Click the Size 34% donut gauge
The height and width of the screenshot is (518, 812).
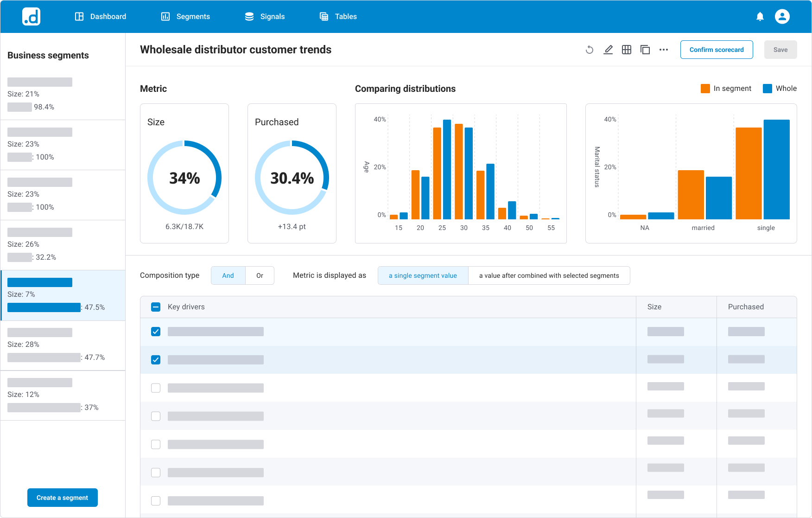tap(184, 178)
